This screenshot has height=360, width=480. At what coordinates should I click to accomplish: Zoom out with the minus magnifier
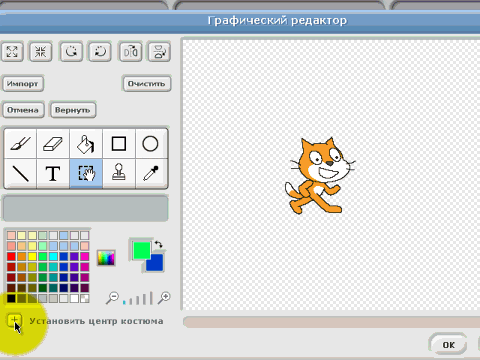tap(112, 297)
